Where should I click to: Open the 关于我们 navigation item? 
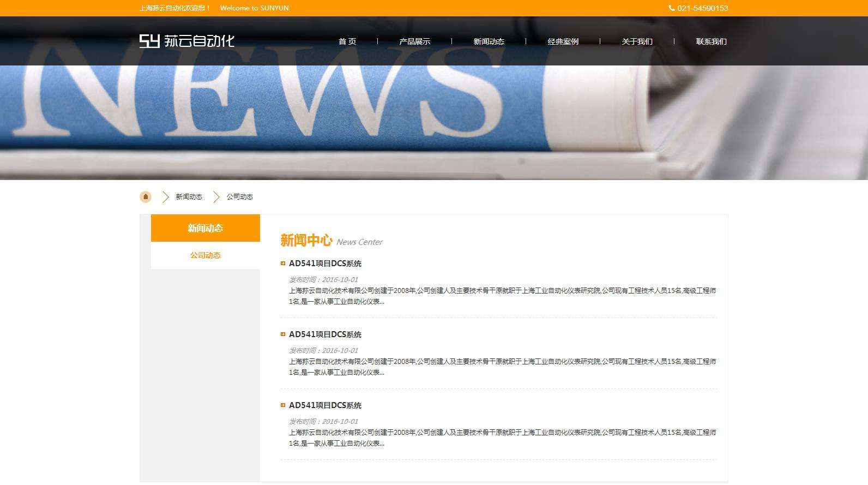pyautogui.click(x=637, y=41)
